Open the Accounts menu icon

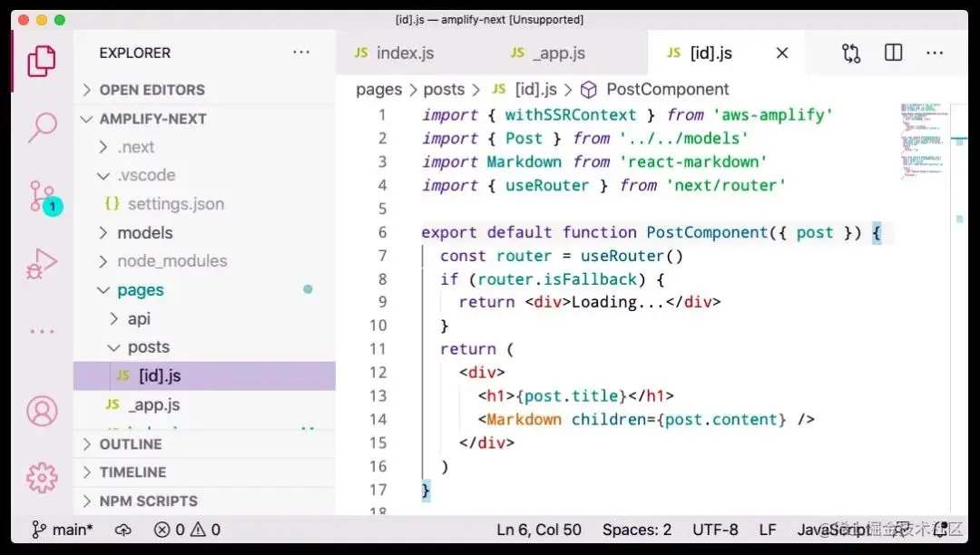click(x=42, y=411)
